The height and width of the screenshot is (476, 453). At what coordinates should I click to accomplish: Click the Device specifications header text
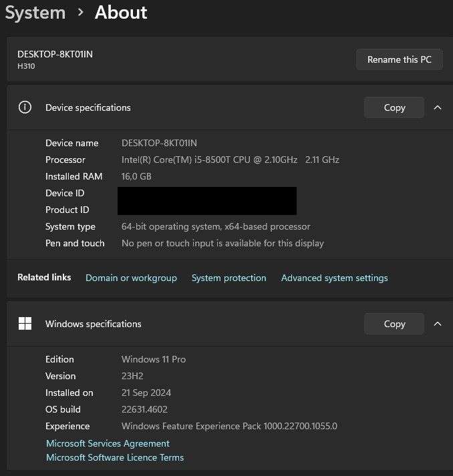[88, 107]
